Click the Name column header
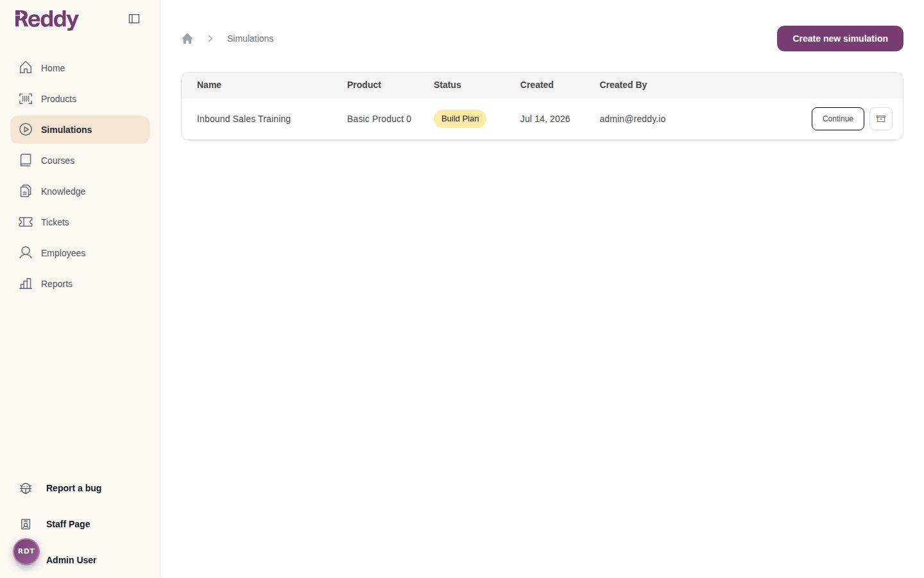Viewport: 924px width, 578px height. pyautogui.click(x=209, y=85)
